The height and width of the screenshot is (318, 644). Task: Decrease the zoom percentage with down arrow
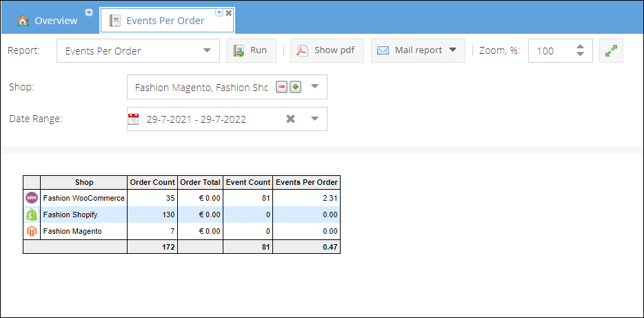point(580,54)
